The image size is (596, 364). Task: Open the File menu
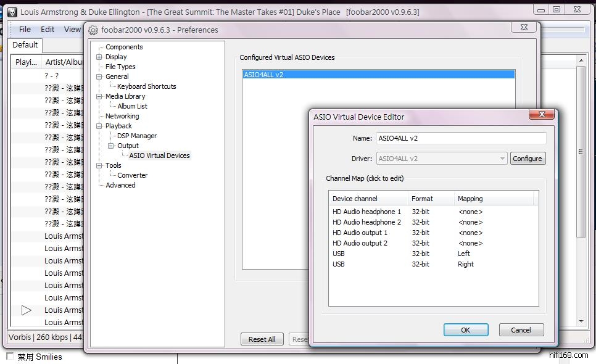point(25,29)
